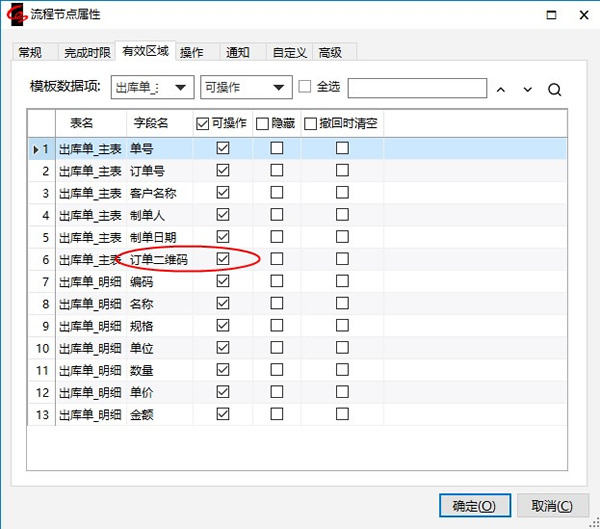Viewport: 600px width, 529px height.
Task: Toggle the 全选 checkbox
Action: 306,87
